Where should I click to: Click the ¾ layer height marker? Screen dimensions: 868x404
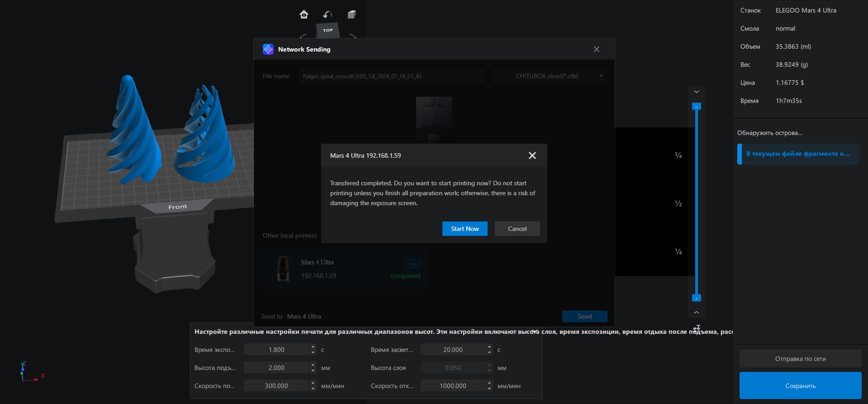click(678, 155)
